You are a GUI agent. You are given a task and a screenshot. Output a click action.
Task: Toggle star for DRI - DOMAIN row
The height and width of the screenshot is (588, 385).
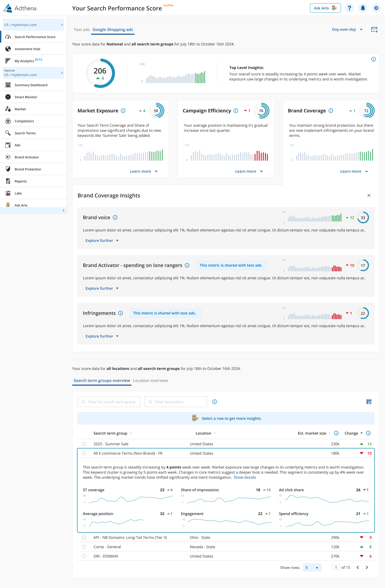point(84,556)
